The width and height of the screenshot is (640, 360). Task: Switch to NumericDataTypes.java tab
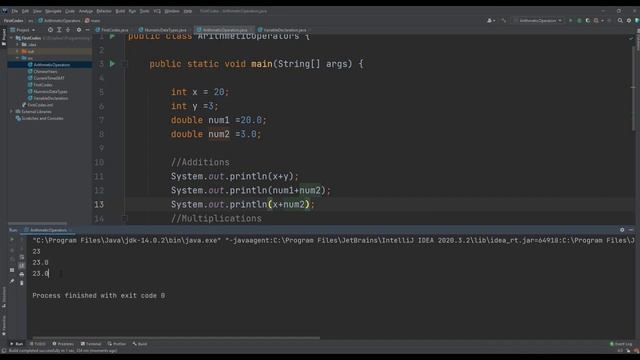click(x=163, y=30)
